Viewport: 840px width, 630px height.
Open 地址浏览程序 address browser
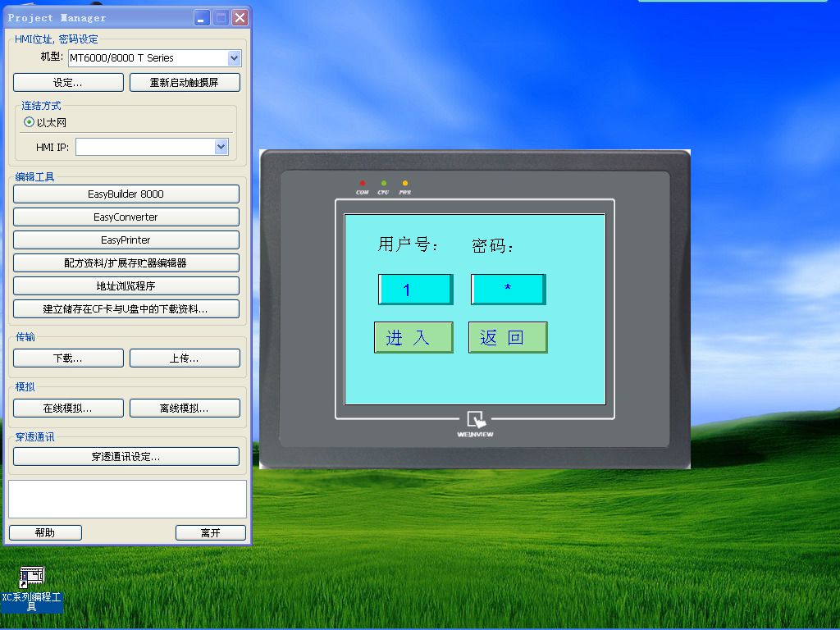tap(126, 286)
